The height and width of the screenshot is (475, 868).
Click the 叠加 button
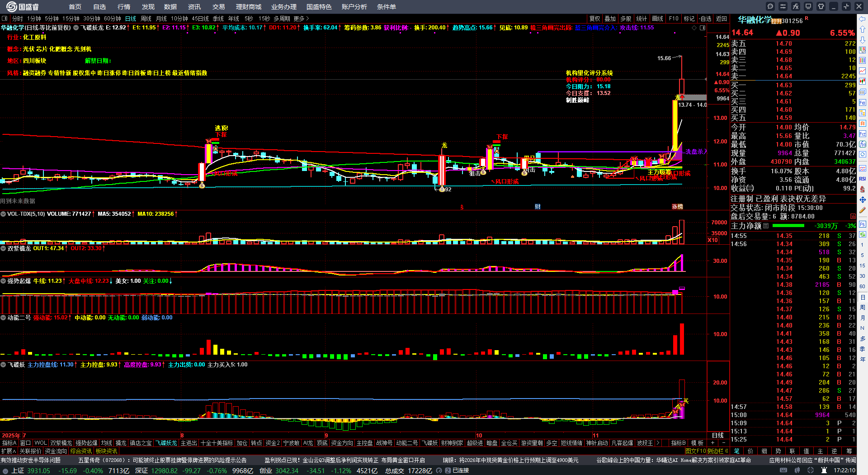tap(610, 19)
